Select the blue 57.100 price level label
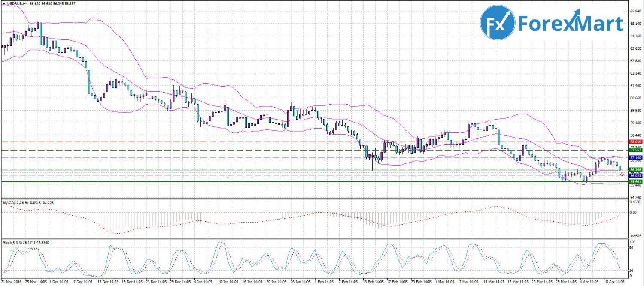 [x=635, y=158]
